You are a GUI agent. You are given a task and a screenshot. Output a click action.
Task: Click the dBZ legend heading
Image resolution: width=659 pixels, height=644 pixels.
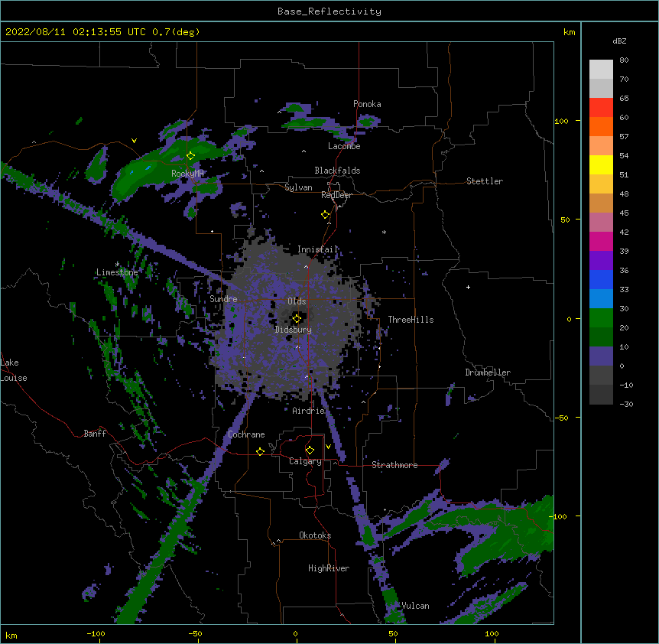tap(619, 41)
